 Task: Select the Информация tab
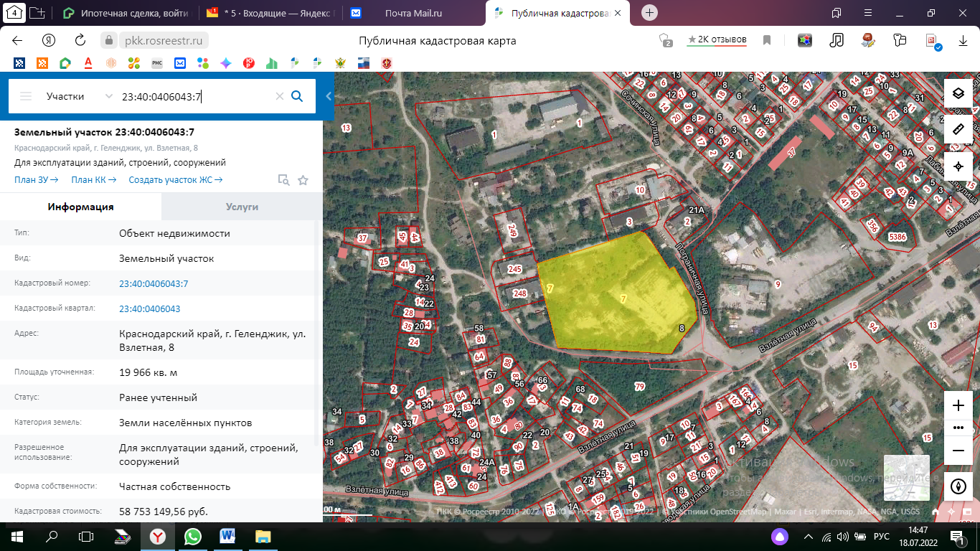tap(80, 207)
